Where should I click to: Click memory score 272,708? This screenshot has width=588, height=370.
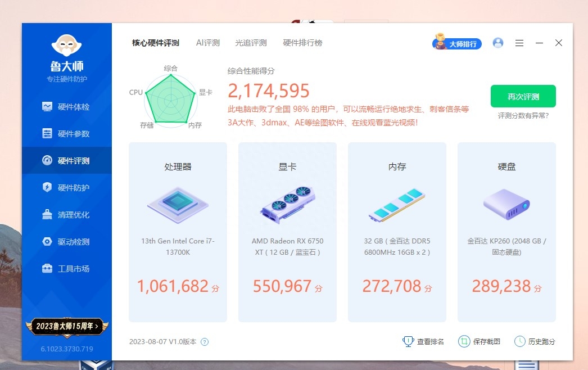(x=392, y=286)
